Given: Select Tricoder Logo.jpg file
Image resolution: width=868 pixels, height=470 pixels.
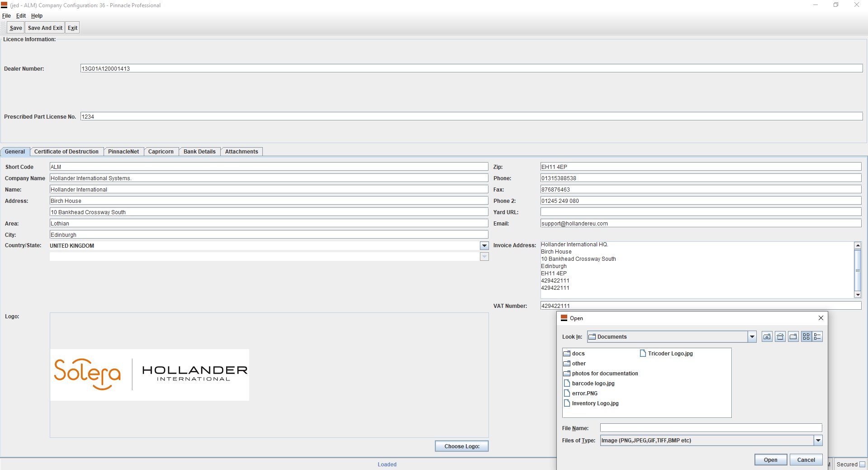Looking at the screenshot, I should click(x=666, y=353).
